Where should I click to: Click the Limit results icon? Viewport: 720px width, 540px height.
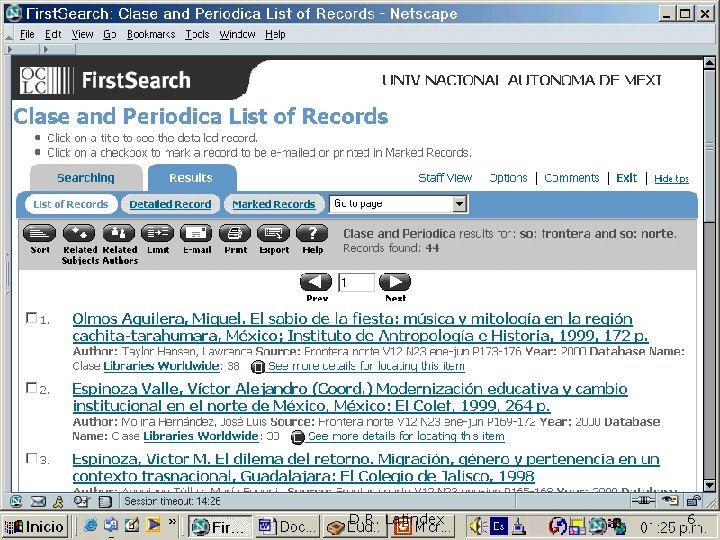click(x=158, y=233)
